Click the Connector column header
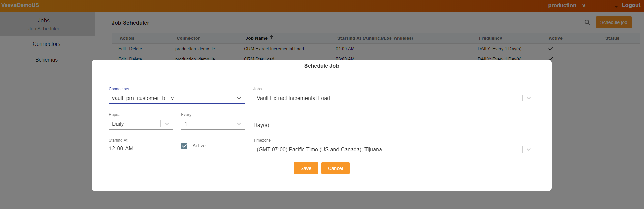Image resolution: width=644 pixels, height=209 pixels. click(x=188, y=38)
